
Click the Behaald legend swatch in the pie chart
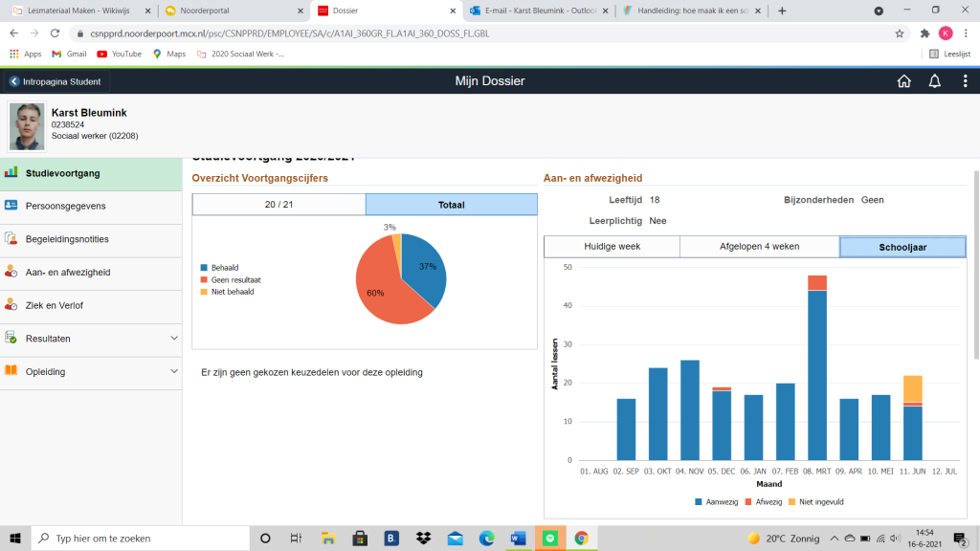pos(204,268)
